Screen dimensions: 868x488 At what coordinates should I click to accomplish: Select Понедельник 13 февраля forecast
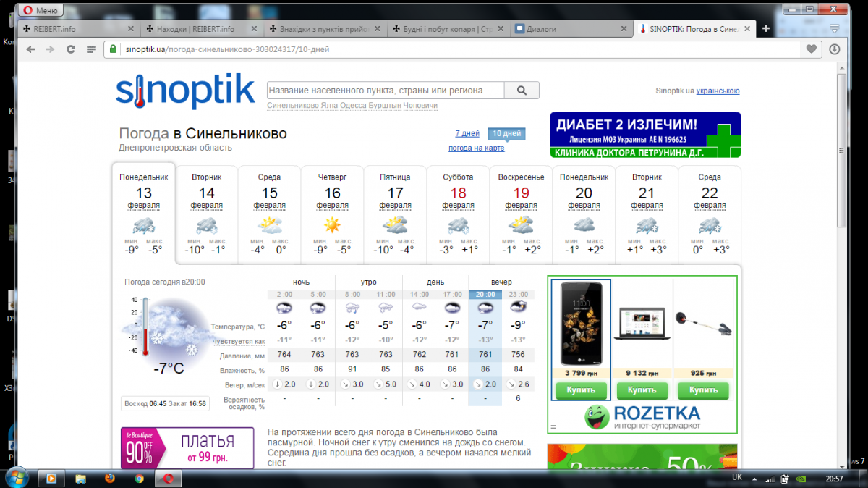coord(144,215)
